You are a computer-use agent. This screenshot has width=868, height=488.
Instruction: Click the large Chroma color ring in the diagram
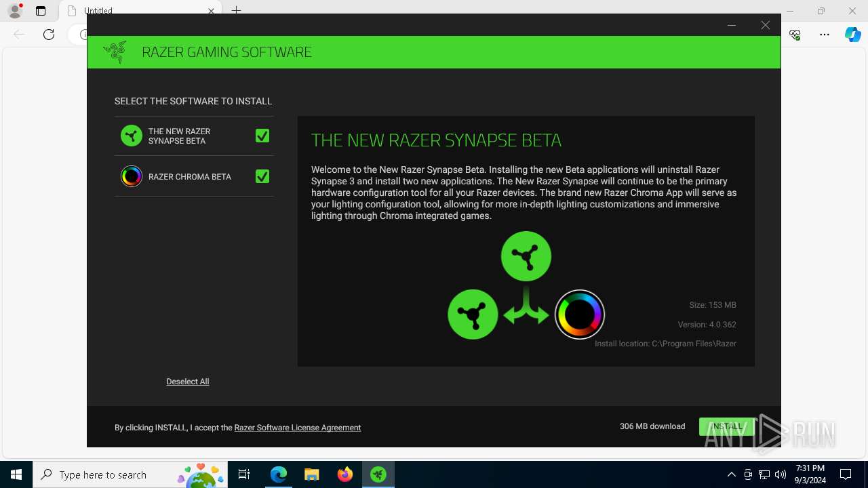coord(580,314)
